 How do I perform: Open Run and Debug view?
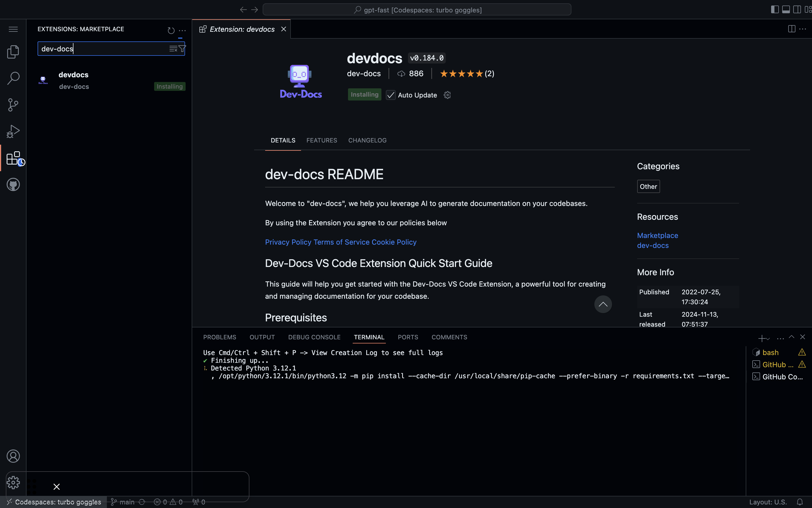coord(13,131)
